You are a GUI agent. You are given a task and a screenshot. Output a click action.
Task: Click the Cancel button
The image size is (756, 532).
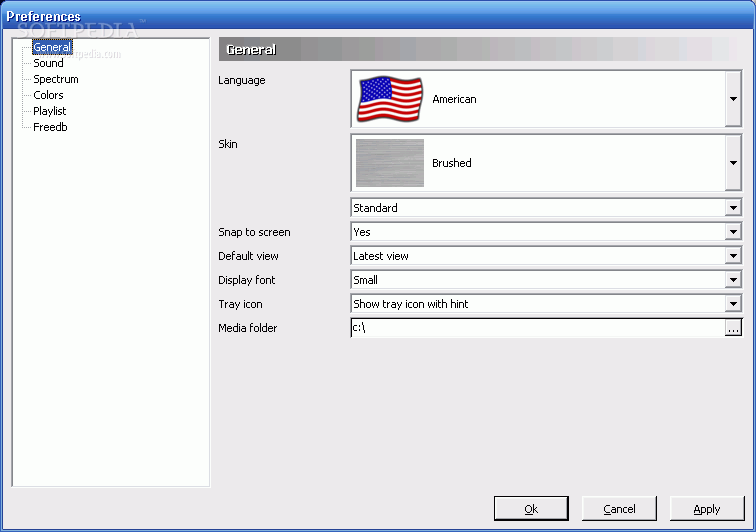coord(619,509)
